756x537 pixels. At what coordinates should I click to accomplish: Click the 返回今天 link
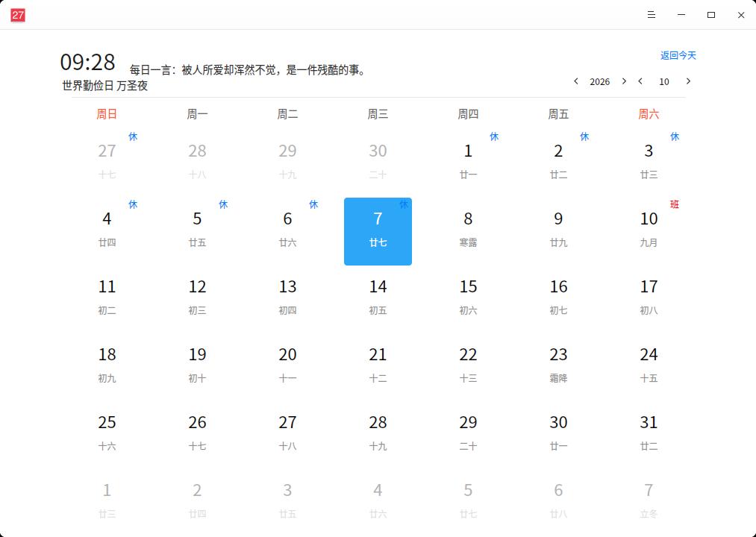[678, 55]
